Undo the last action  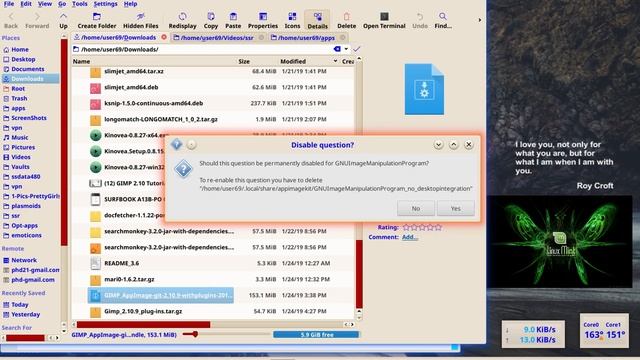pos(420,20)
